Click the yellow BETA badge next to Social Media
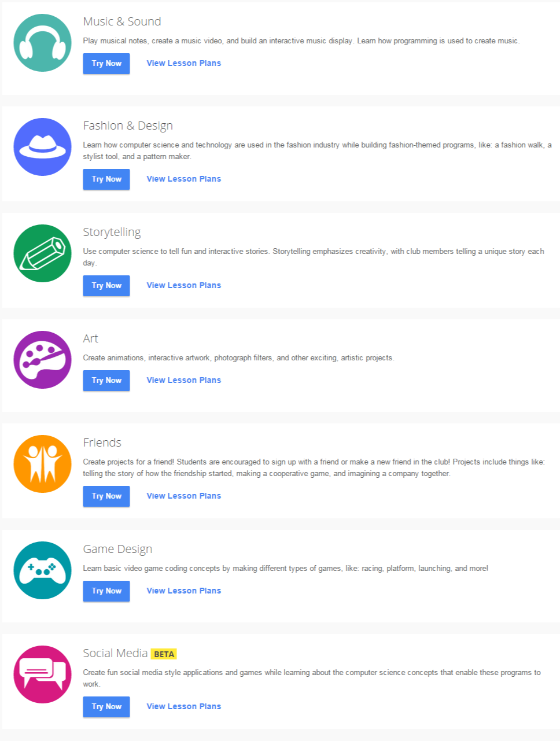The width and height of the screenshot is (560, 741). (x=164, y=654)
